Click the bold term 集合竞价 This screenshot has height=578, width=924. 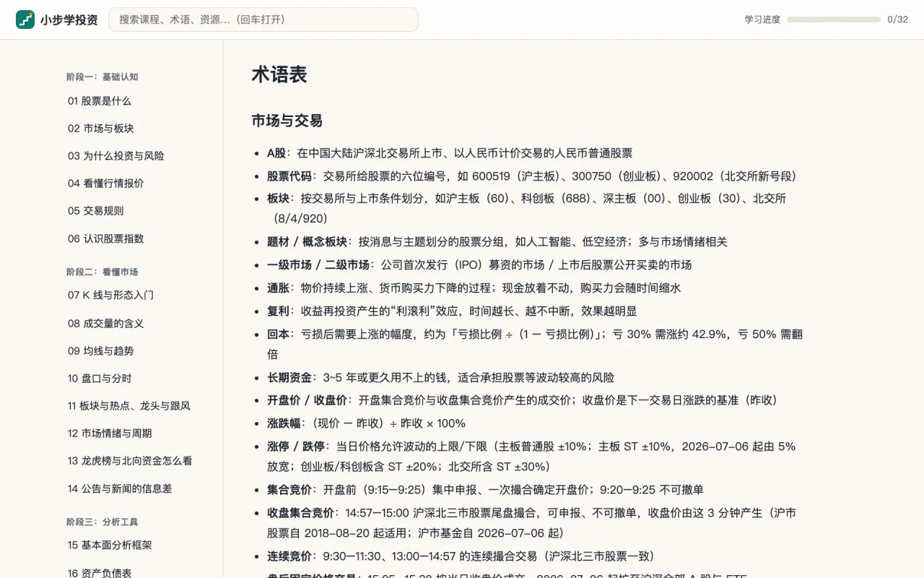[289, 490]
